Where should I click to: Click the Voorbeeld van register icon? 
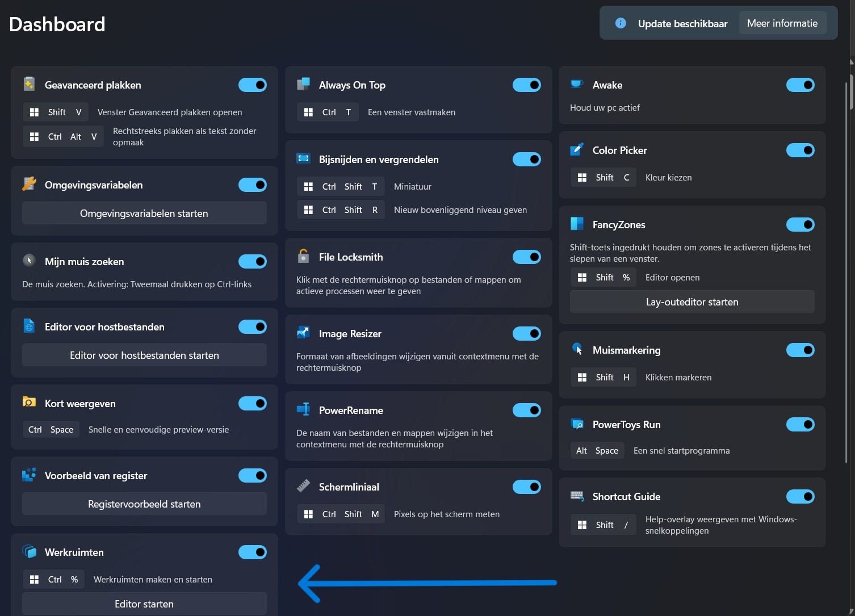click(29, 475)
